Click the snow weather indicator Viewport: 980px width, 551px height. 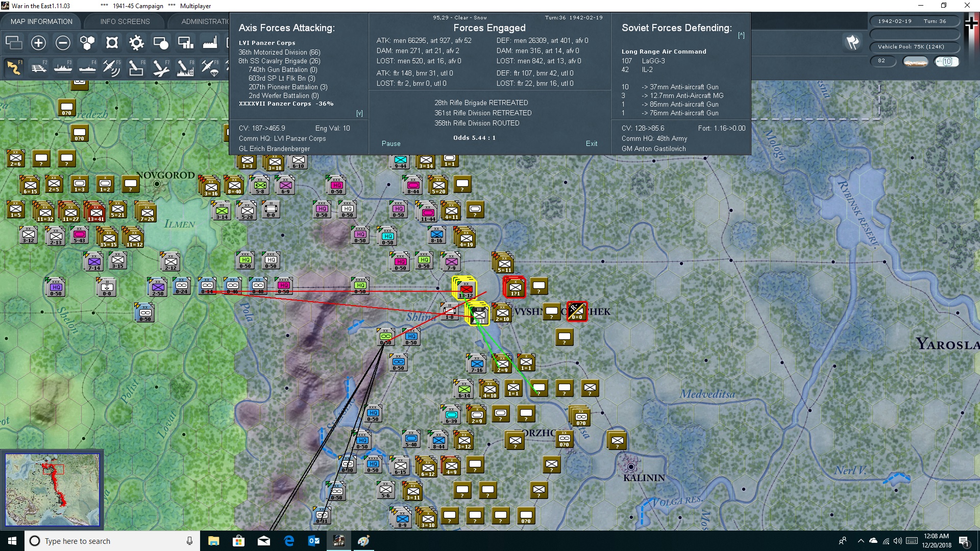(916, 62)
